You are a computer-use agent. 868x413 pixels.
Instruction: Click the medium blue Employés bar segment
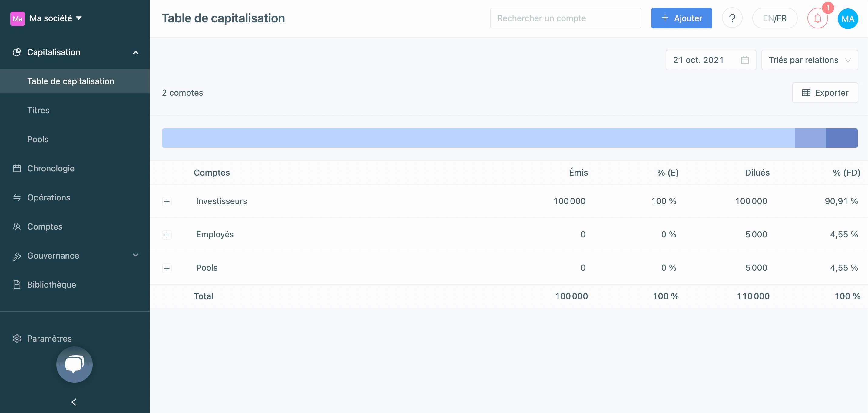(810, 138)
